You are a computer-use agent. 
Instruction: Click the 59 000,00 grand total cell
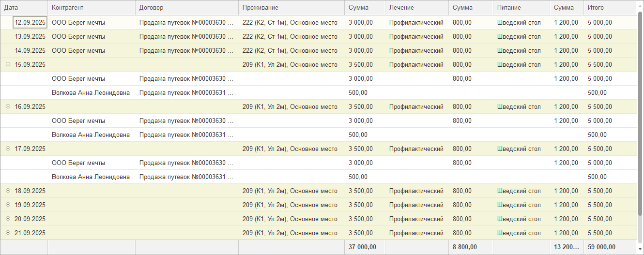(601, 247)
